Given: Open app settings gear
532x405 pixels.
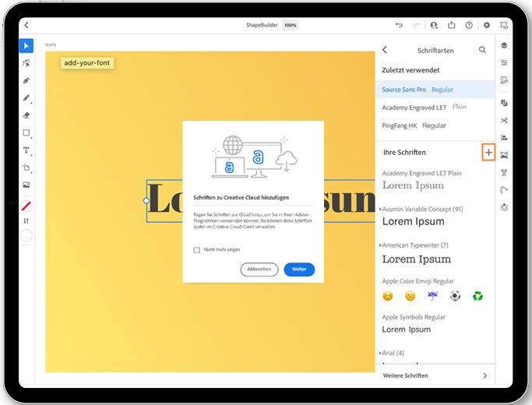Looking at the screenshot, I should (x=487, y=25).
